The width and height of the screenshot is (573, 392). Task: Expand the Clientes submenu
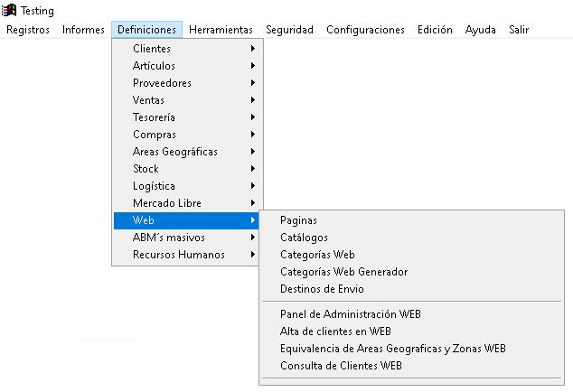click(x=152, y=49)
